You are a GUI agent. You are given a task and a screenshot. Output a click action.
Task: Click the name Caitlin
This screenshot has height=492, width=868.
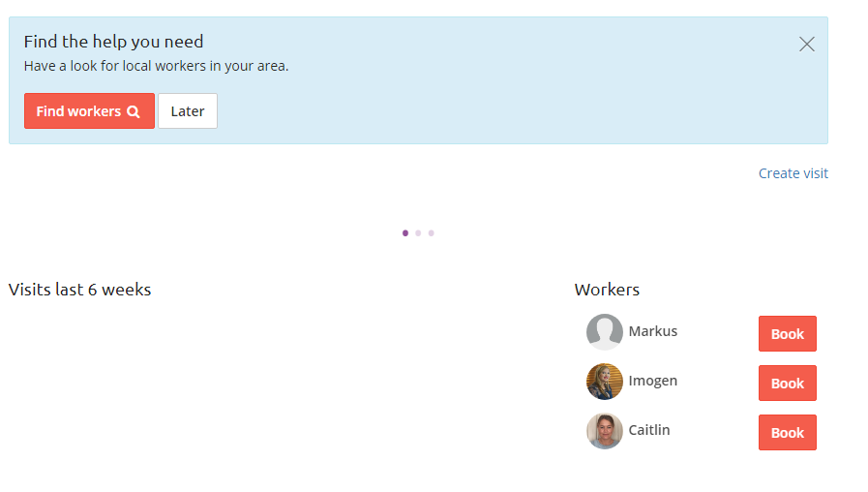point(648,430)
